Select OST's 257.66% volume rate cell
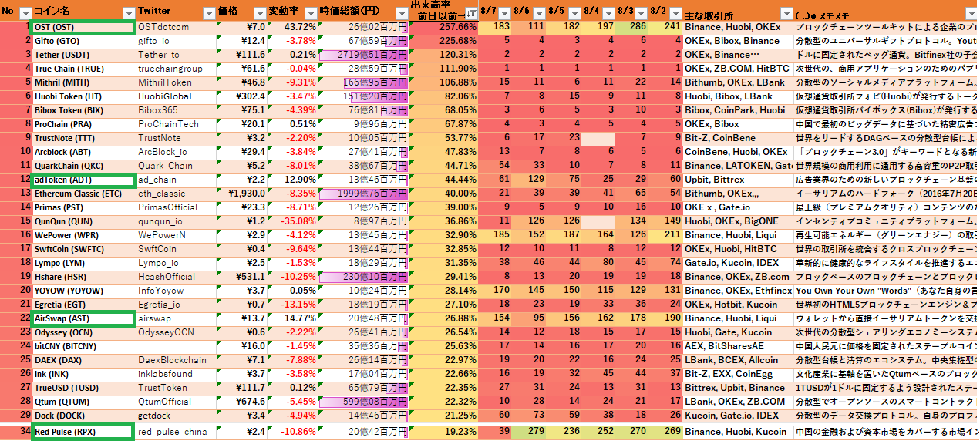 pyautogui.click(x=443, y=27)
